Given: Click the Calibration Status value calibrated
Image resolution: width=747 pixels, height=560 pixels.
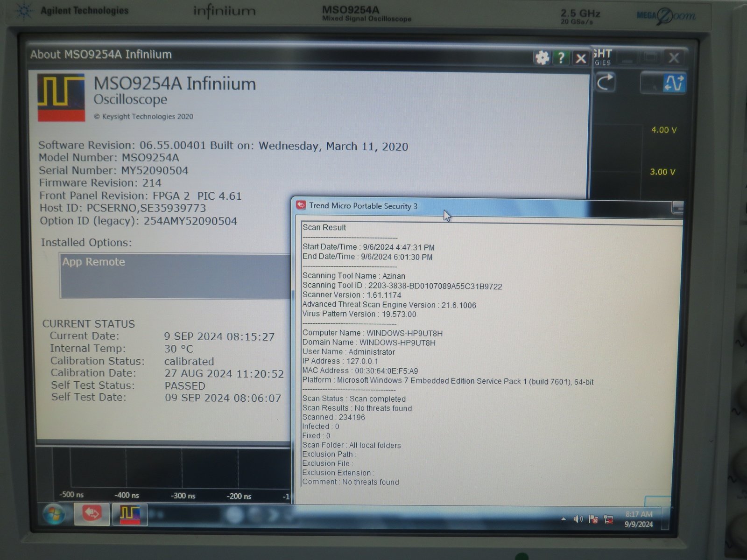Looking at the screenshot, I should point(189,362).
